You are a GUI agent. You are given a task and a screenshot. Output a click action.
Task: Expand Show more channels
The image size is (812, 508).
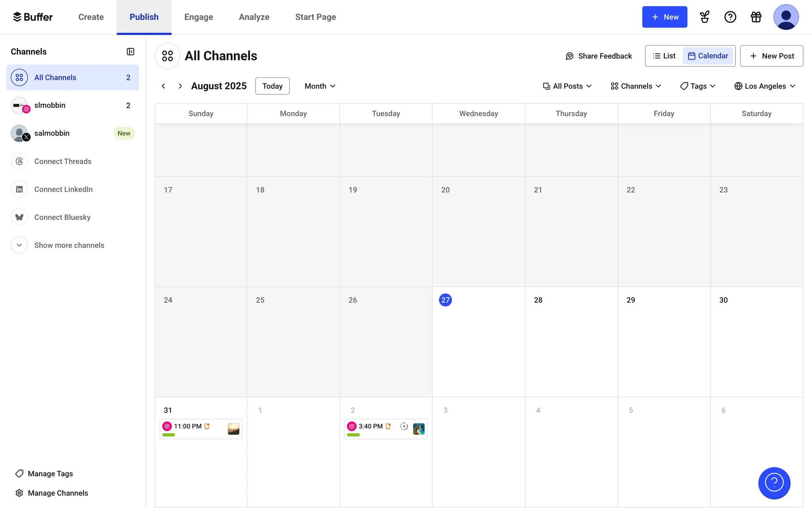69,245
